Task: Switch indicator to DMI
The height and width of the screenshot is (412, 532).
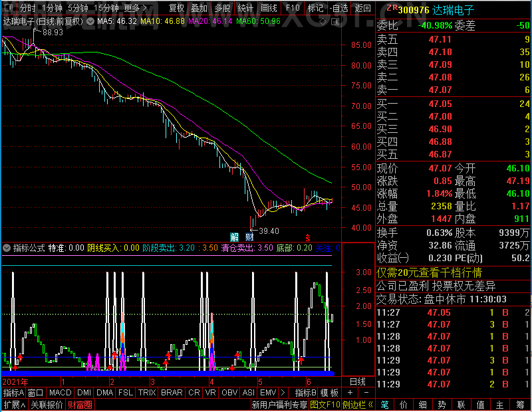Action: tap(84, 393)
